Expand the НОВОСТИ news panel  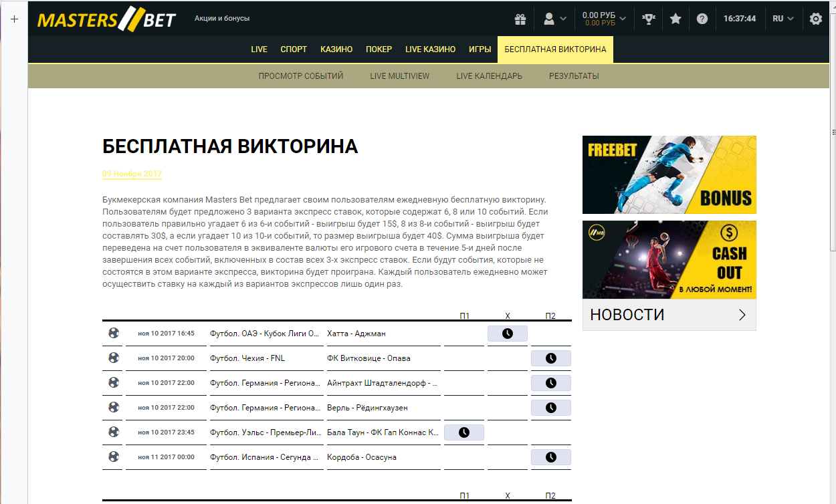click(x=669, y=315)
